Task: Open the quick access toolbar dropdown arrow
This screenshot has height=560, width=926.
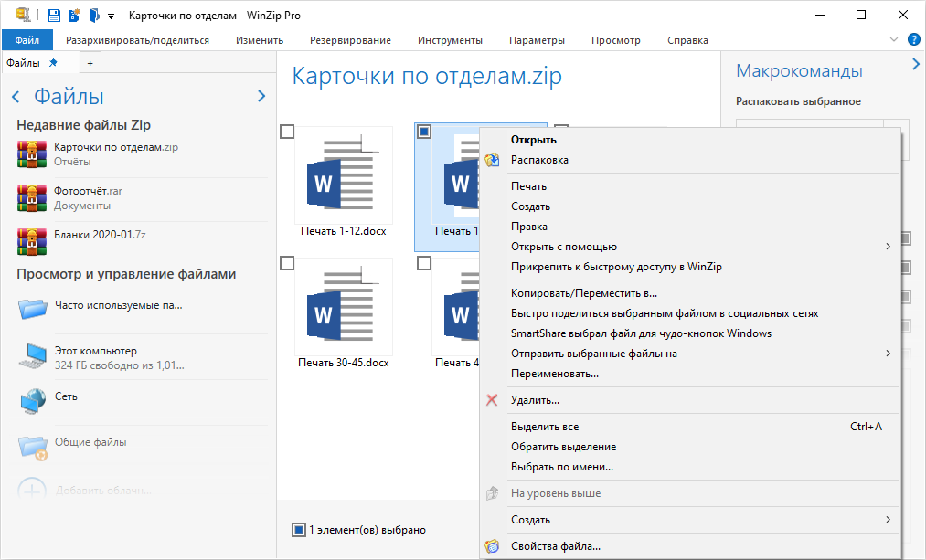Action: click(x=111, y=16)
